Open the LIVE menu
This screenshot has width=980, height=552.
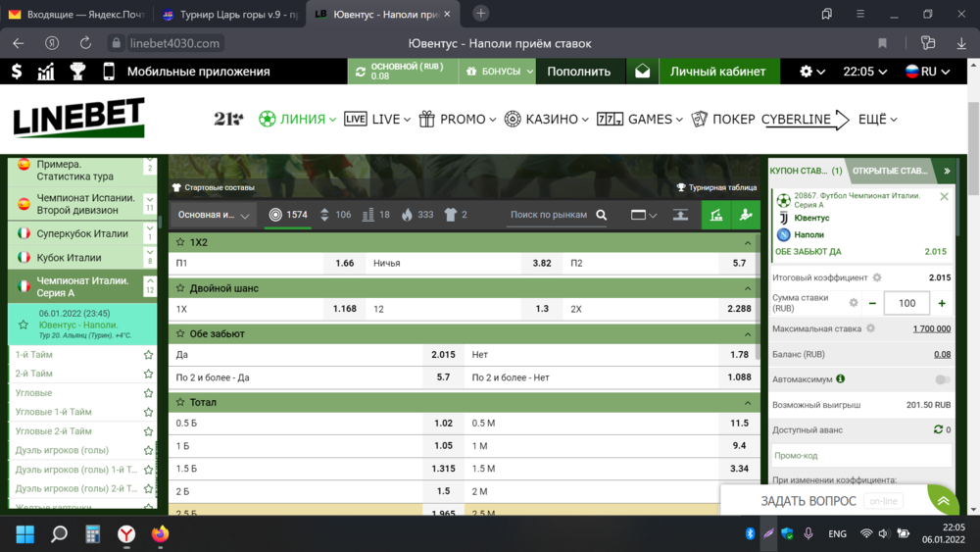click(x=377, y=119)
